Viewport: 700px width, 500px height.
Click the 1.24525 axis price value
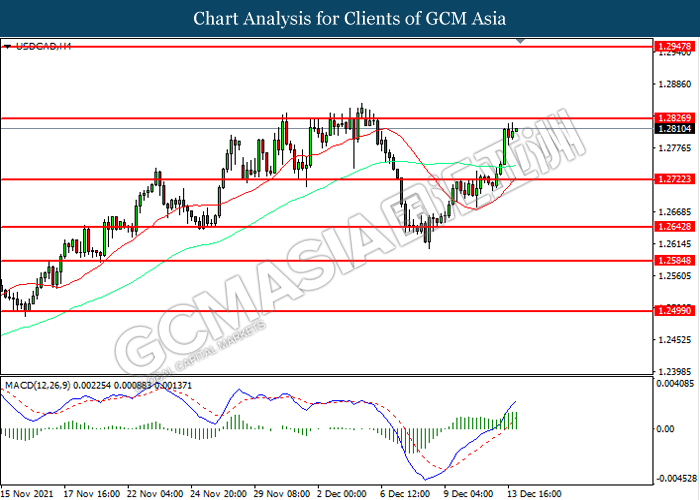(675, 340)
